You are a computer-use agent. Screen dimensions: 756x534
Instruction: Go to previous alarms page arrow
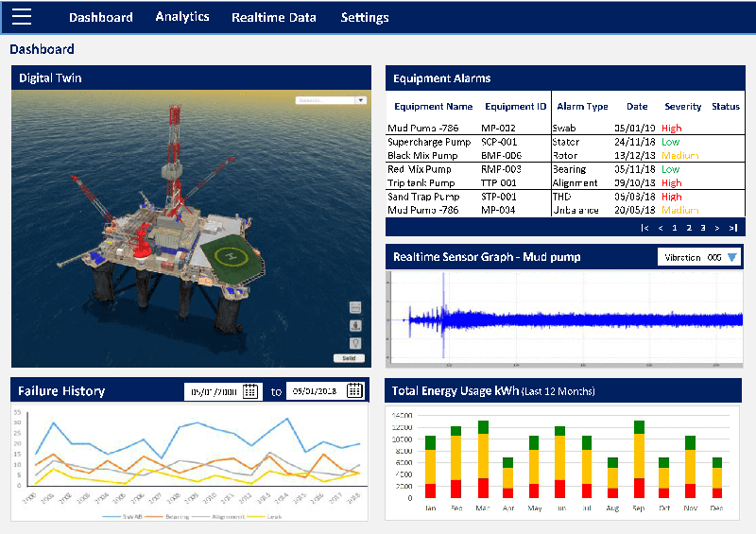660,228
